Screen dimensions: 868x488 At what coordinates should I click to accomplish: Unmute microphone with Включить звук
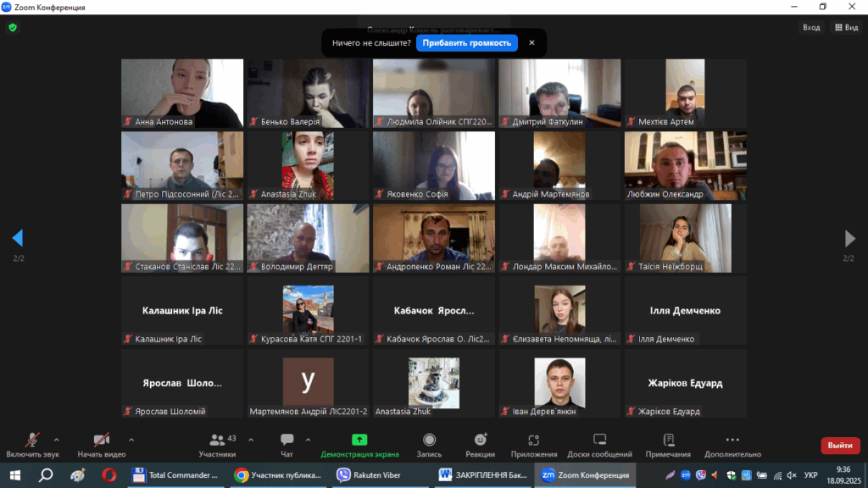[x=32, y=444]
